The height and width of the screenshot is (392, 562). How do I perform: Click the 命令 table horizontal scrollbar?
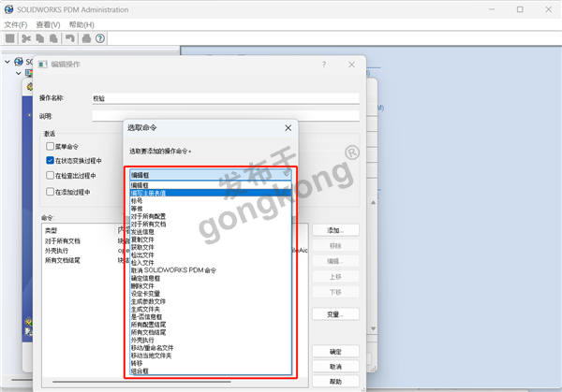(141, 382)
